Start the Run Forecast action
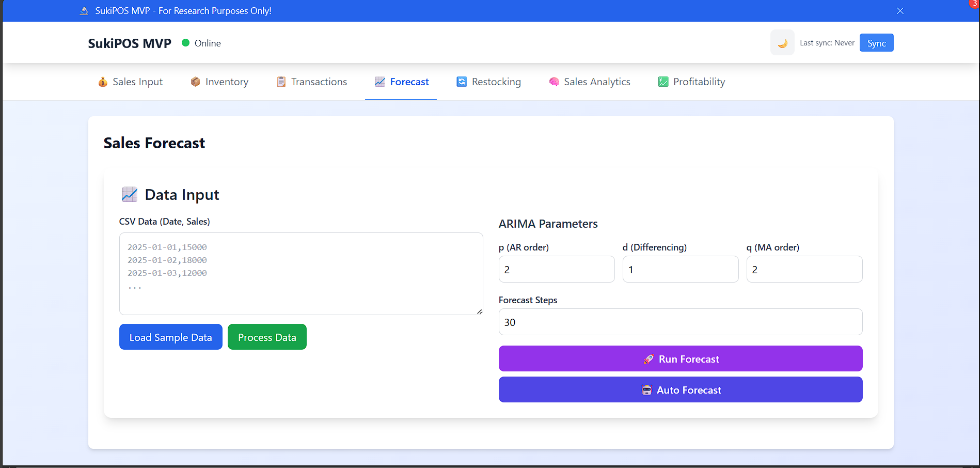 pyautogui.click(x=680, y=359)
